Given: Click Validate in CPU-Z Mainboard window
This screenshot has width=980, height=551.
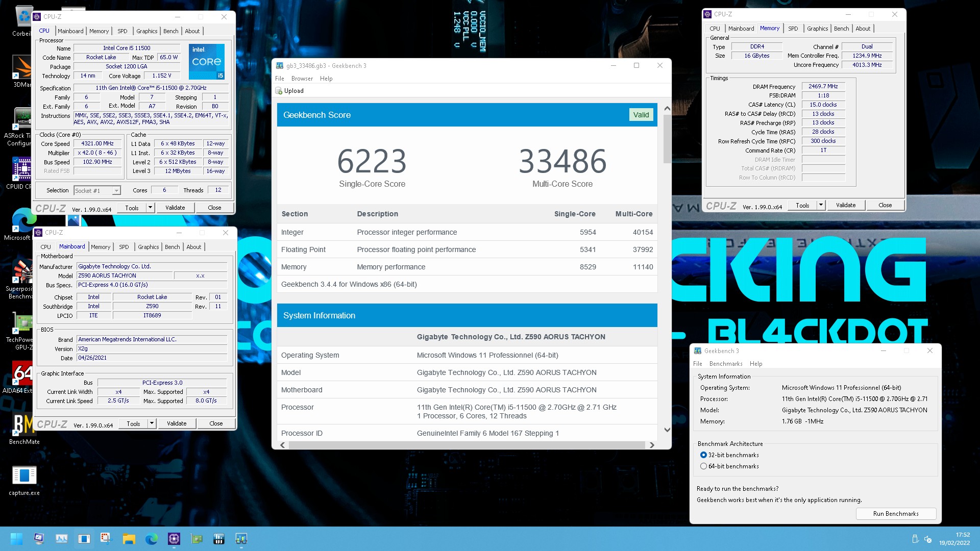Looking at the screenshot, I should (177, 423).
